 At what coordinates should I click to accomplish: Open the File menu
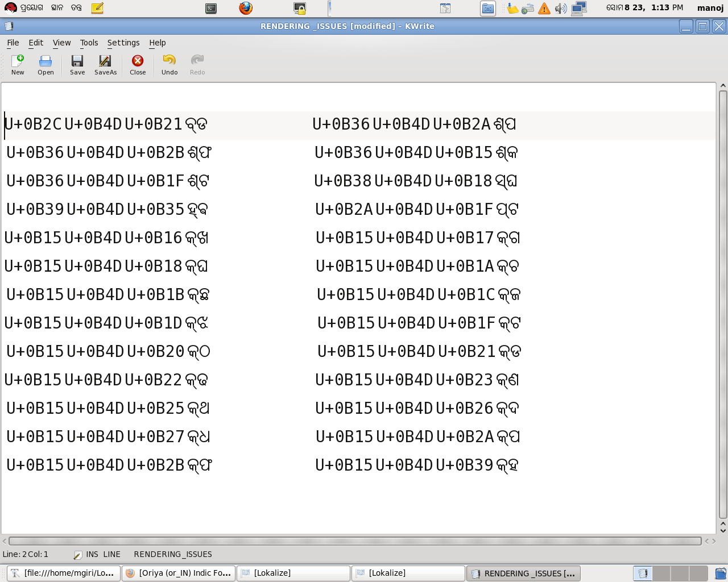coord(13,43)
